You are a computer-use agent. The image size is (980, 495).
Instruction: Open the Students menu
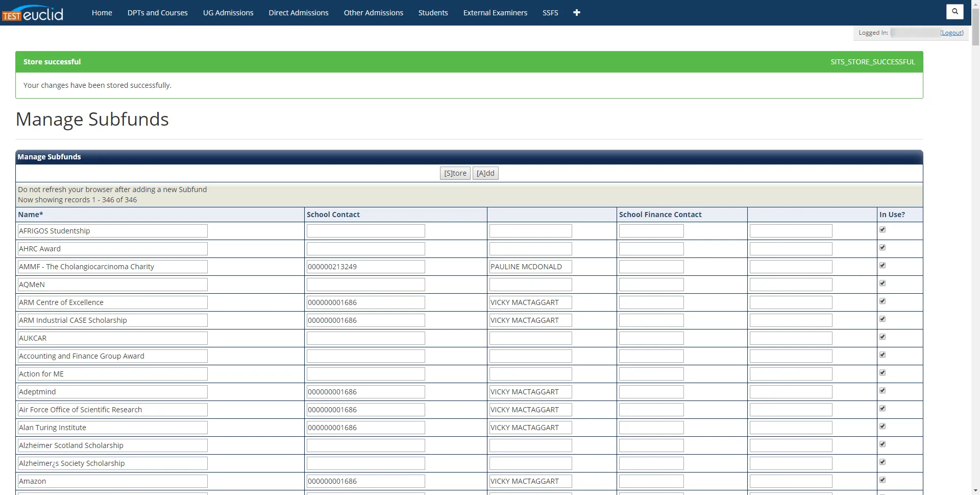coord(433,12)
